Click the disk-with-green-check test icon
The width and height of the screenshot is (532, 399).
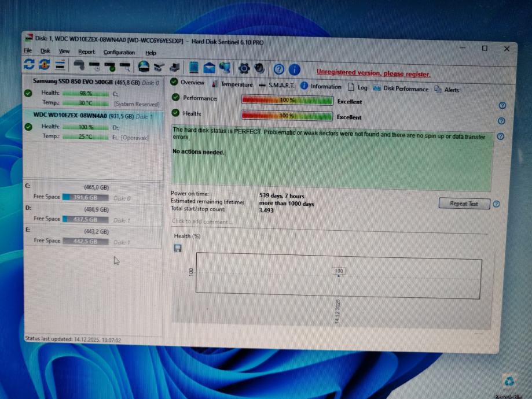pos(110,66)
